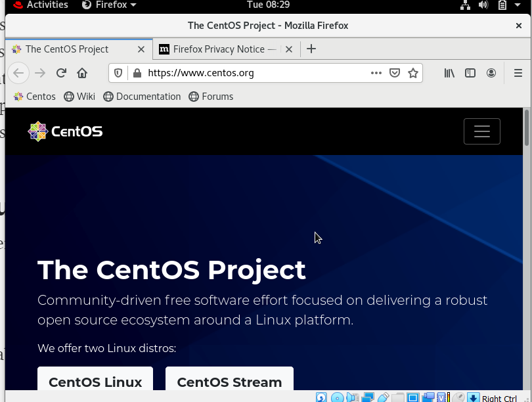Bookmark this page with star
532x402 pixels.
tap(413, 73)
